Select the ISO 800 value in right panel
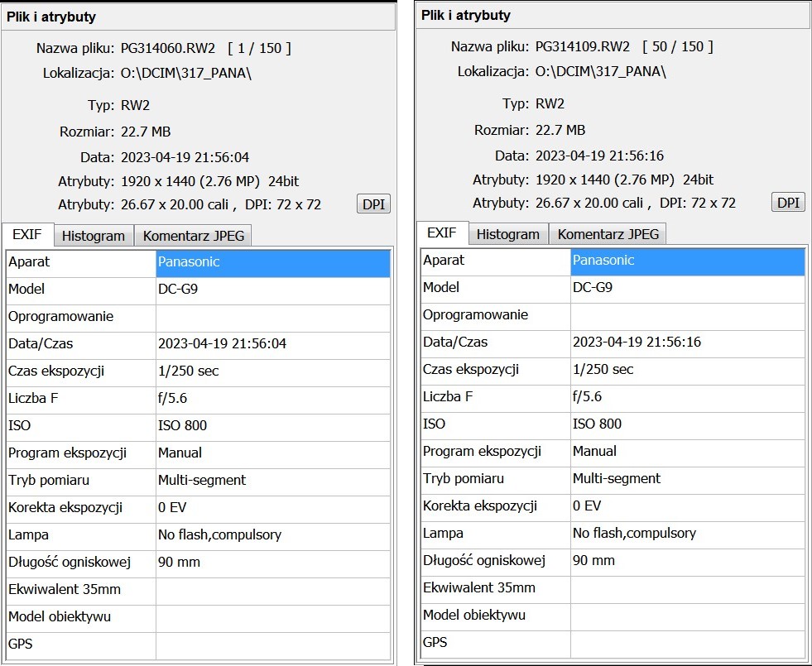The height and width of the screenshot is (666, 812). (x=597, y=424)
